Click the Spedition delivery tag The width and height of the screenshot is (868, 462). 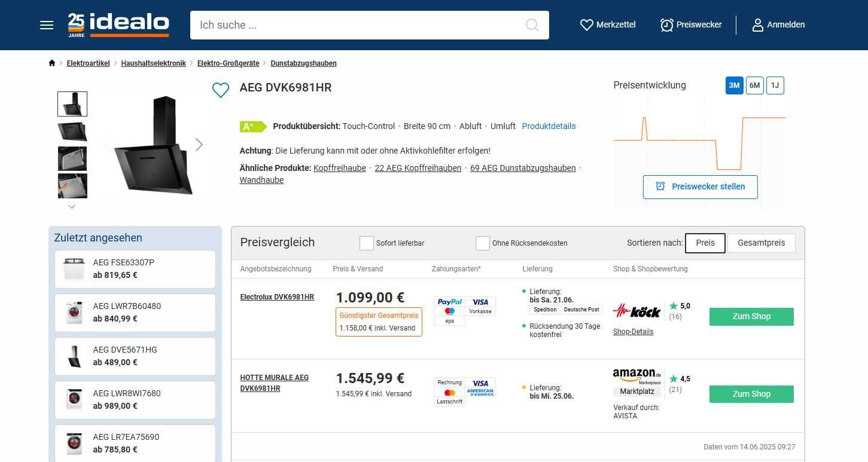coord(545,310)
